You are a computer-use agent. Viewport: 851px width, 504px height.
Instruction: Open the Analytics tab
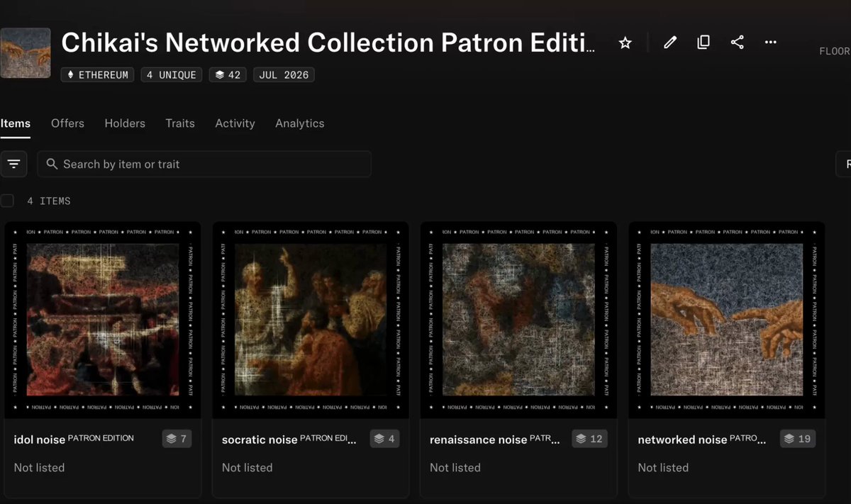pos(300,123)
